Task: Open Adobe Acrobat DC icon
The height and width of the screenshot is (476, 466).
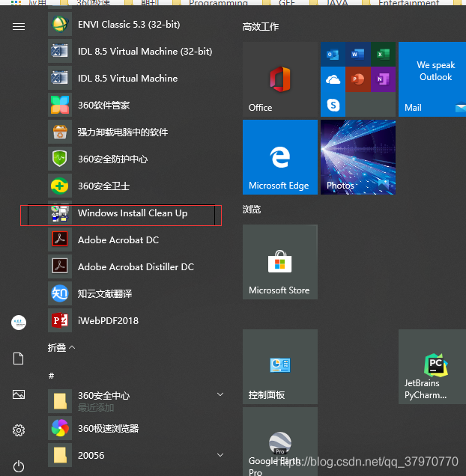Action: [x=60, y=239]
